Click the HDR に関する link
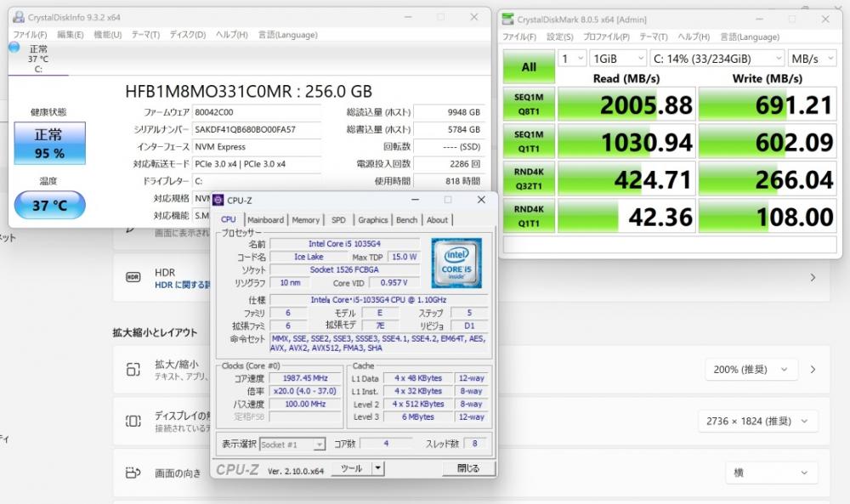The height and width of the screenshot is (504, 850). [182, 285]
